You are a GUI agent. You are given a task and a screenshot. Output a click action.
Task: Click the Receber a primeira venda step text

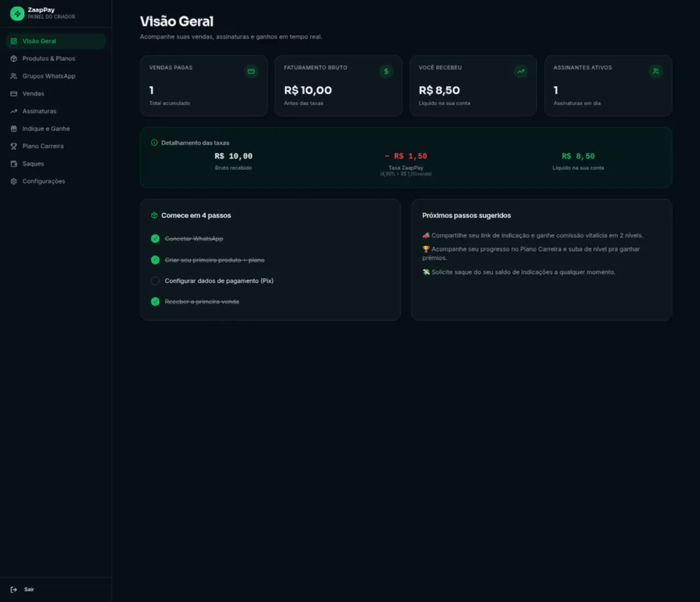click(202, 302)
